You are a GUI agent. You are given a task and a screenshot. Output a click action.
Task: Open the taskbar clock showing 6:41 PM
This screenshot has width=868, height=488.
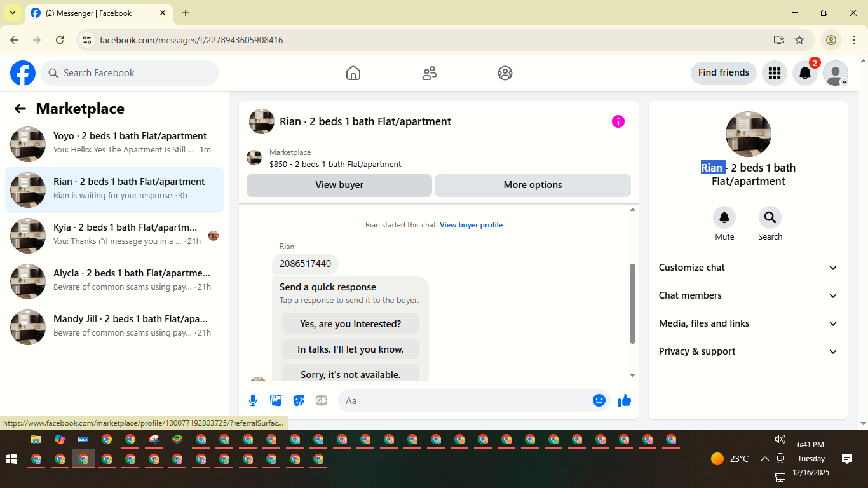(x=811, y=445)
